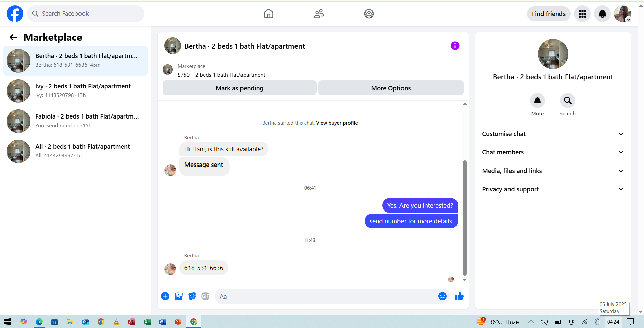Open the account profile picture menu
Viewport: 644px width, 328px height.
[x=623, y=14]
